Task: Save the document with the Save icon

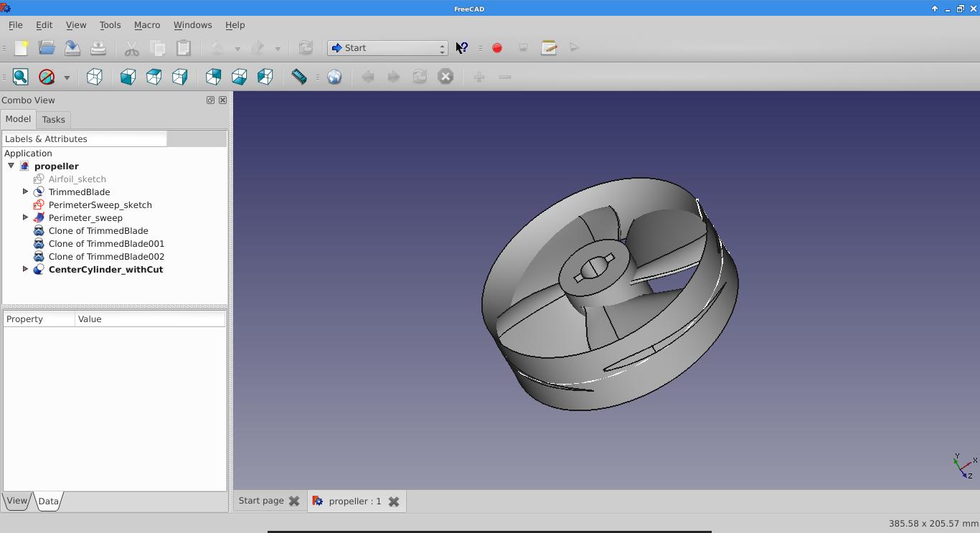Action: tap(72, 48)
